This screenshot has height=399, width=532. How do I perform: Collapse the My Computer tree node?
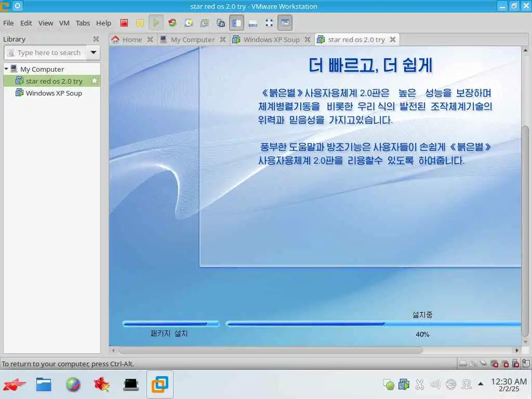tap(6, 69)
